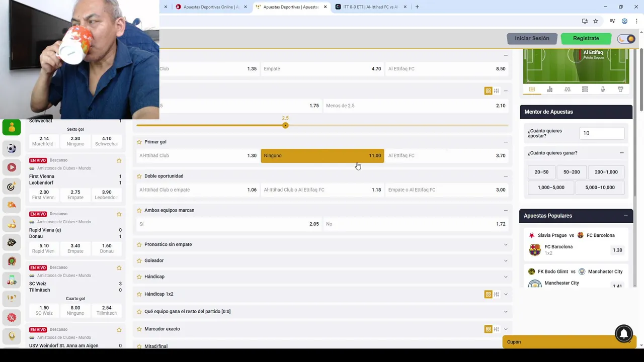The width and height of the screenshot is (644, 362).
Task: Favorite the Rapid Viena vs Donau match
Action: pyautogui.click(x=119, y=214)
